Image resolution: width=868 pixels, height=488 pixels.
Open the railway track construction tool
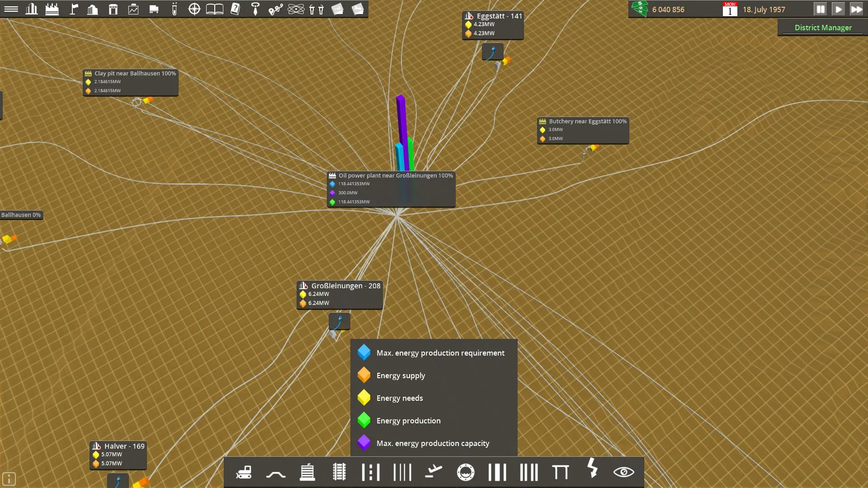pos(339,472)
